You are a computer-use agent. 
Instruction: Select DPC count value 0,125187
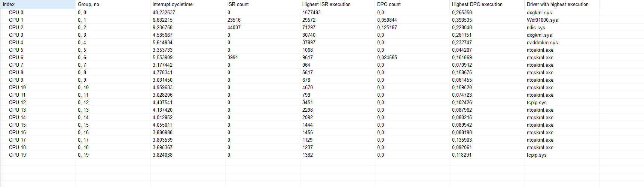387,27
